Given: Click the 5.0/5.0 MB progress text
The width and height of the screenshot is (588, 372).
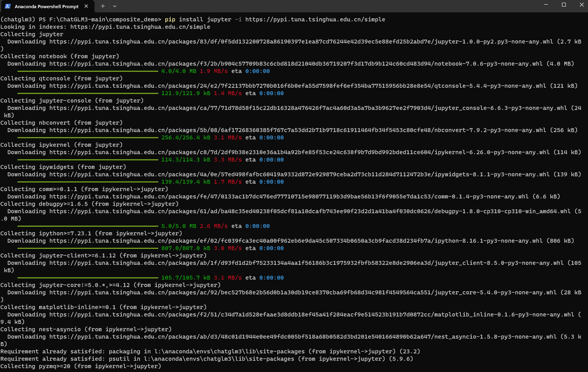Looking at the screenshot, I should [179, 226].
